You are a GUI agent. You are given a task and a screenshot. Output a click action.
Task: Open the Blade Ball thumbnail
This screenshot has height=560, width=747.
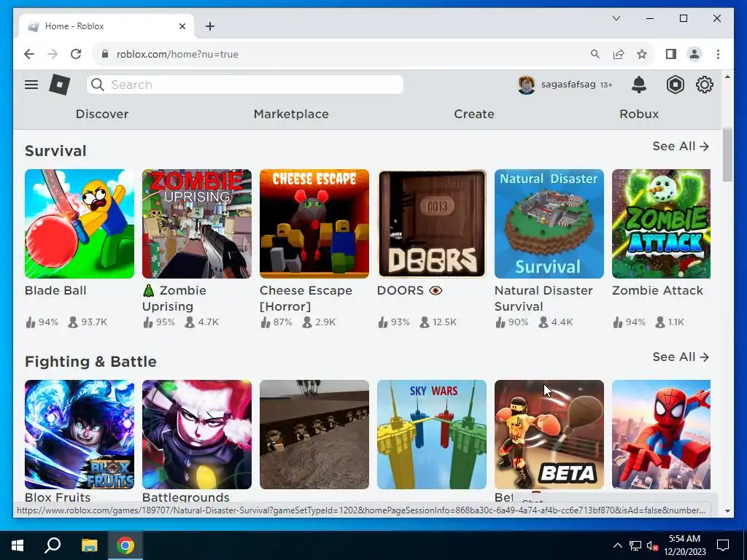80,224
